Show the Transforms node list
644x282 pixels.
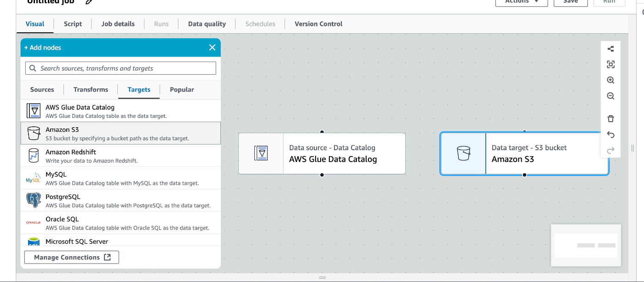pyautogui.click(x=91, y=89)
